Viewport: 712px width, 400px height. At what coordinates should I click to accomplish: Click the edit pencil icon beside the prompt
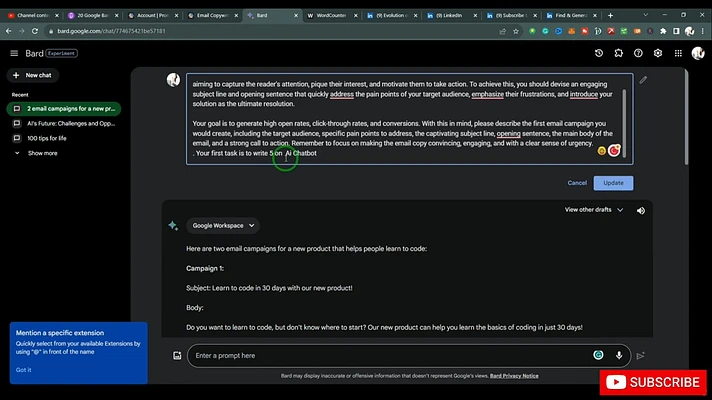[x=643, y=80]
